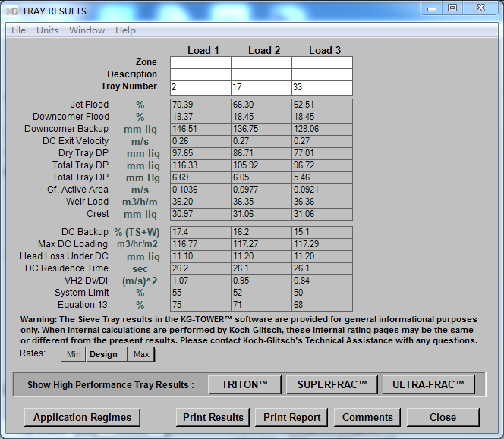Click VH2 Dv/Dl value 1.07
Screen dimensions: 504x439
click(200, 281)
